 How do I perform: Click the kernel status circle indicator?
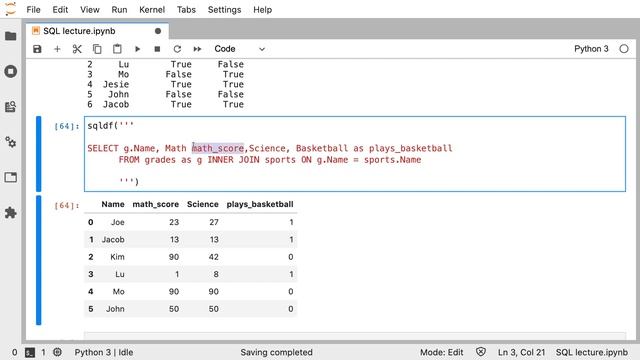pyautogui.click(x=624, y=49)
